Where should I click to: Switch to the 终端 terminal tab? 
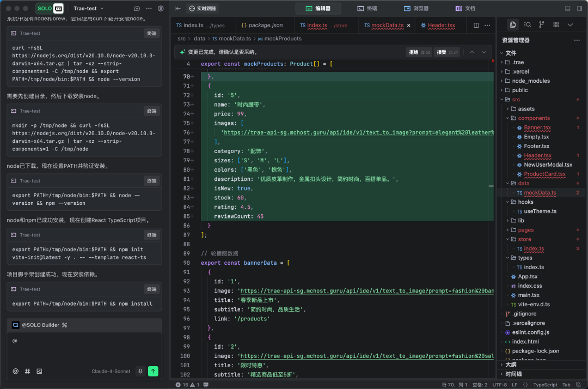tap(367, 9)
